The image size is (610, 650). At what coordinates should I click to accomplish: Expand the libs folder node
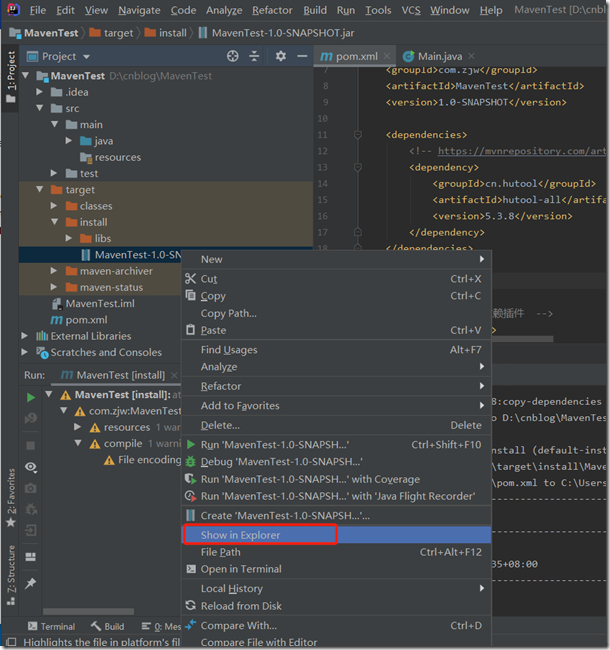(69, 238)
